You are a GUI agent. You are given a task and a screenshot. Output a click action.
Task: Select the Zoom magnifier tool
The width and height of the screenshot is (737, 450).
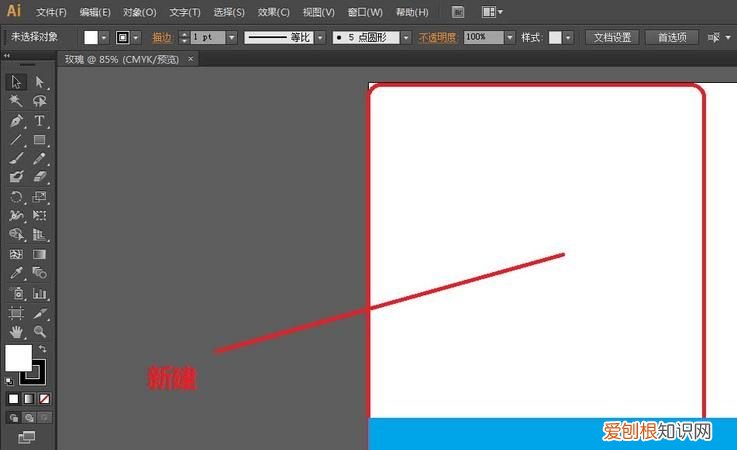click(39, 332)
